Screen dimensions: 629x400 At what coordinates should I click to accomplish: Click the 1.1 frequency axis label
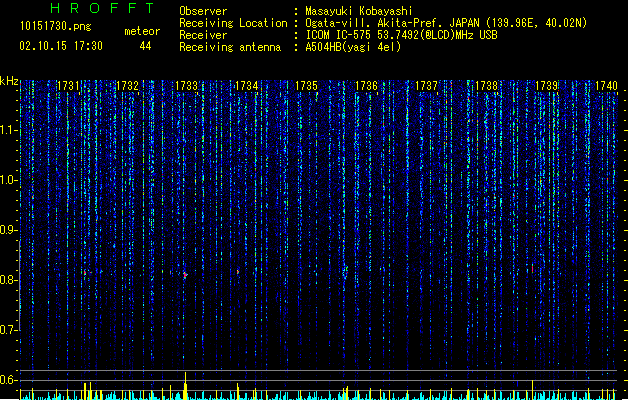(9, 130)
